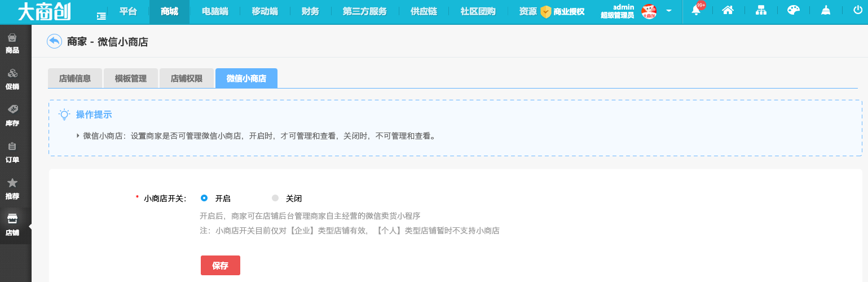
Task: Open the 库存 sidebar section
Action: 12,116
